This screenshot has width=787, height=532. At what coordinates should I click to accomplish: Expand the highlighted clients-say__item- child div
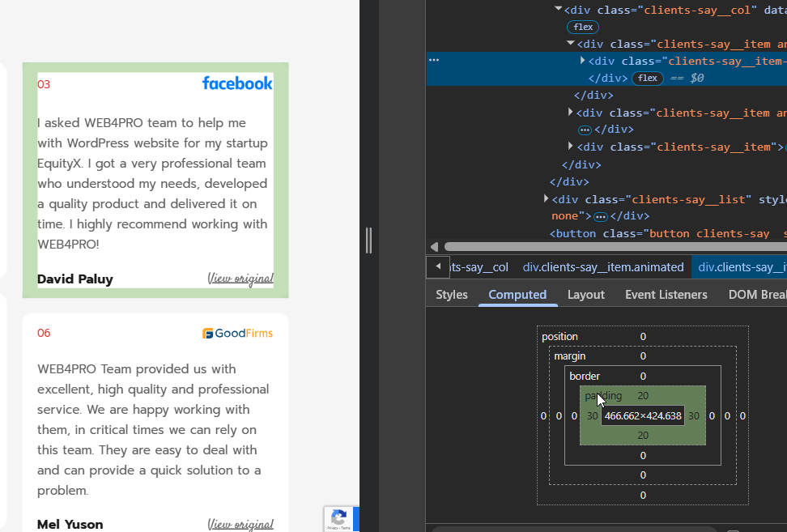(583, 61)
